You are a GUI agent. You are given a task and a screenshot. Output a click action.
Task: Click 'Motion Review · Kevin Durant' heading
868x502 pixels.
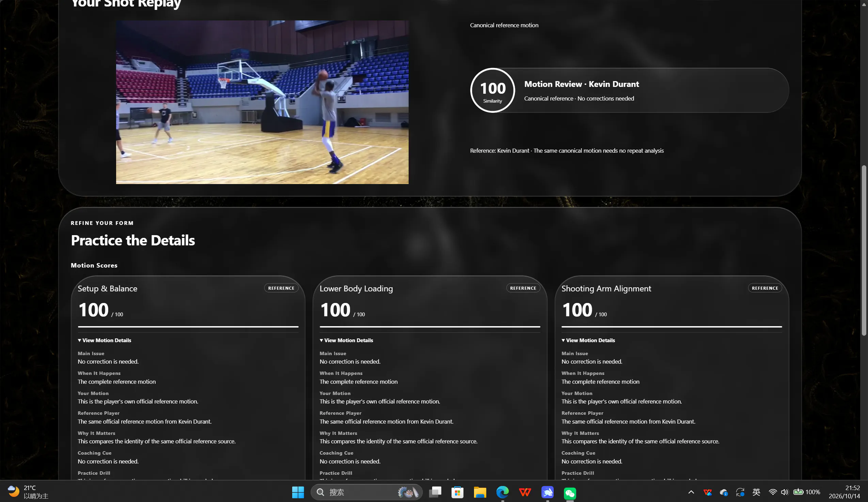pos(581,84)
